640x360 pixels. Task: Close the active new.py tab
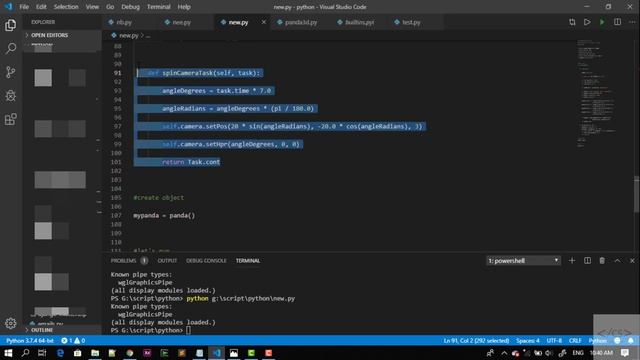(x=264, y=22)
